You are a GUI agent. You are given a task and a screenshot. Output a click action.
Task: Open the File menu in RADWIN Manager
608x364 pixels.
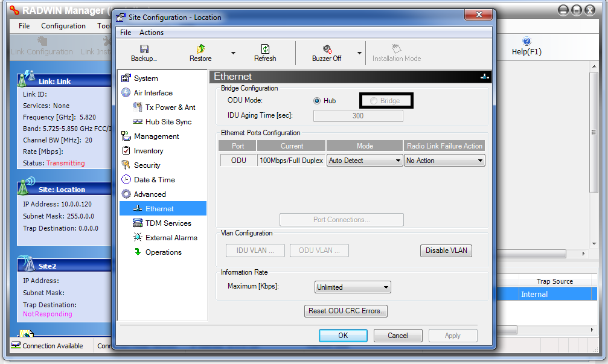point(24,26)
